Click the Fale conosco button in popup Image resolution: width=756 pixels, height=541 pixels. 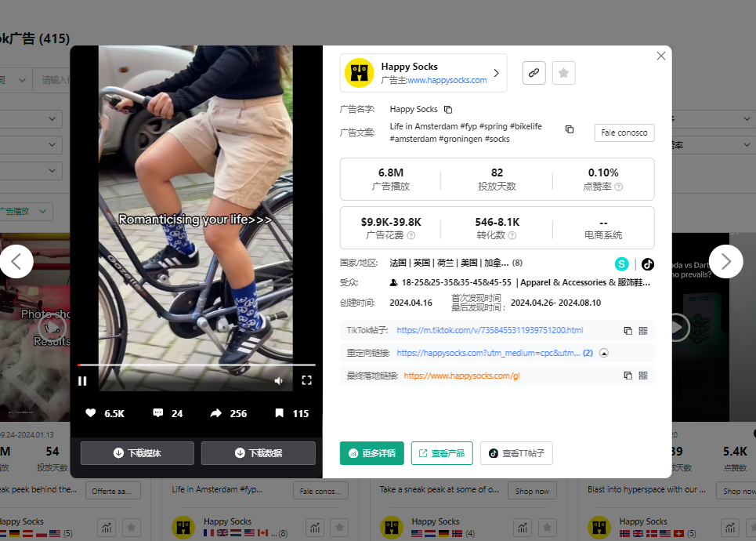click(x=624, y=133)
